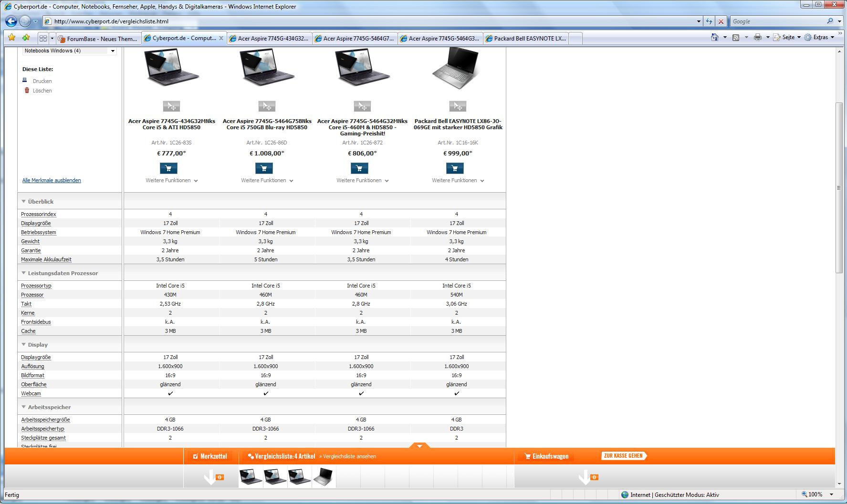847x504 pixels.
Task: Click first laptop thumbnail in Vergleichsliste bar
Action: (251, 477)
